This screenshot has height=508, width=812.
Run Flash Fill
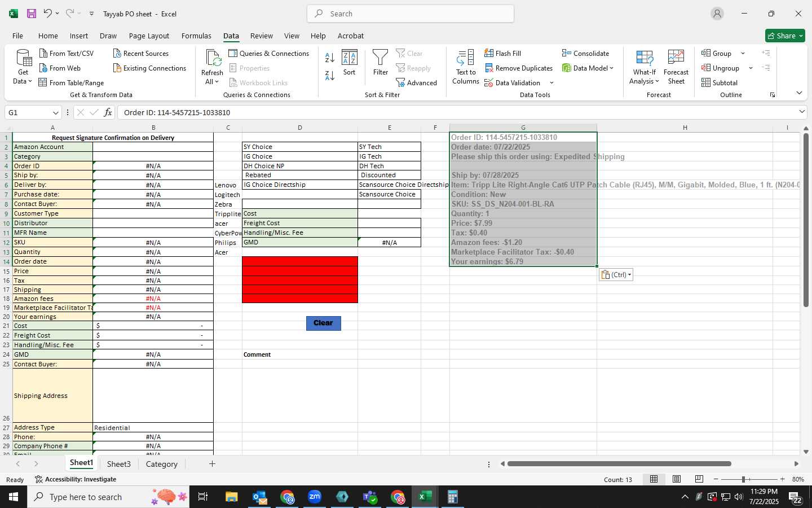(x=503, y=53)
